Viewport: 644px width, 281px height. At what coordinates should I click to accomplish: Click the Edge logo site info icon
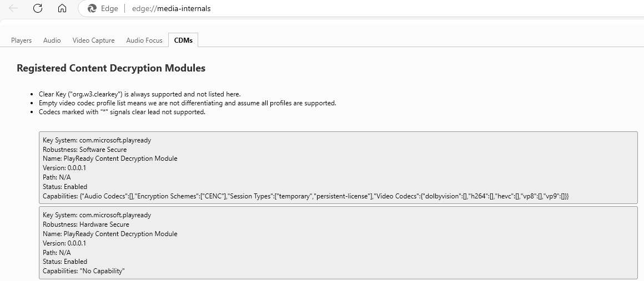coord(93,8)
